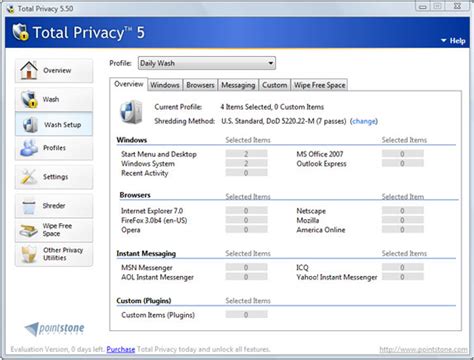Open the Help dropdown menu
This screenshot has height=360, width=474.
453,41
